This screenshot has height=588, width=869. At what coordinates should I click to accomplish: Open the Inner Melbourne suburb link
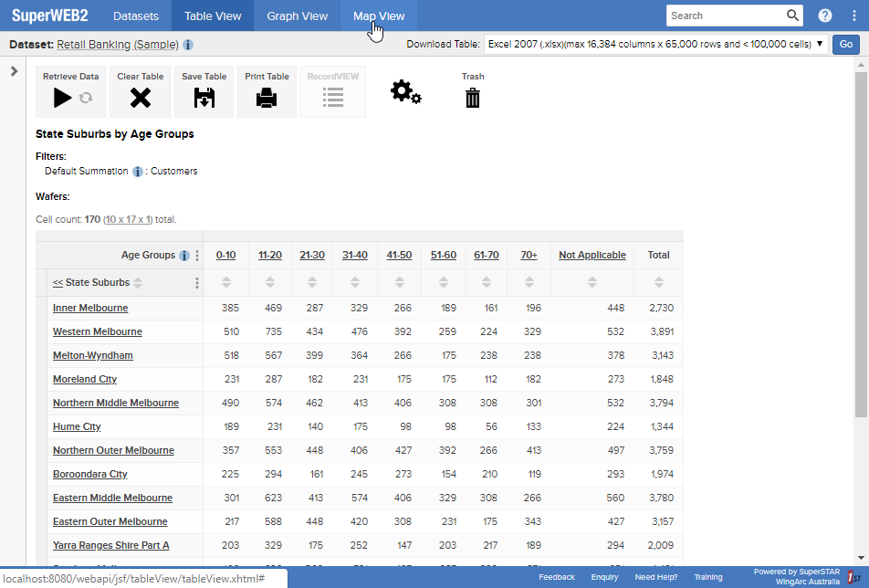89,308
